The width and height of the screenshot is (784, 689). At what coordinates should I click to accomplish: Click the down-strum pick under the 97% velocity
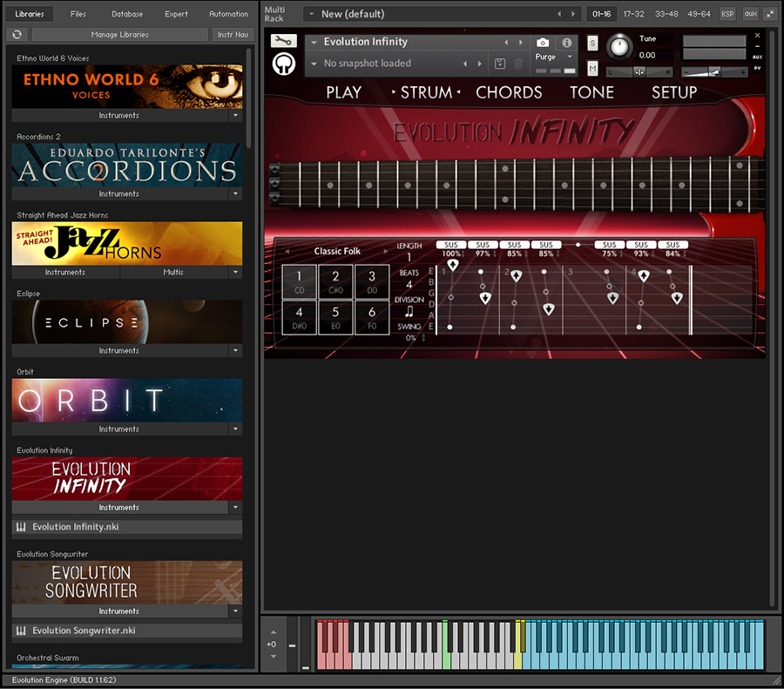point(485,299)
